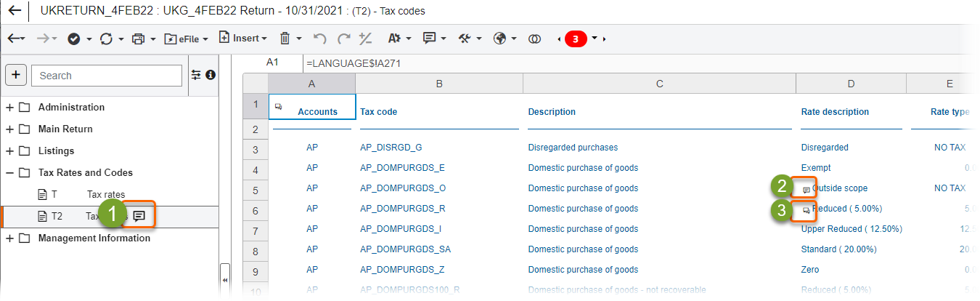Click the comment icon on T2 Tax codes
This screenshot has width=980, height=301.
(139, 216)
